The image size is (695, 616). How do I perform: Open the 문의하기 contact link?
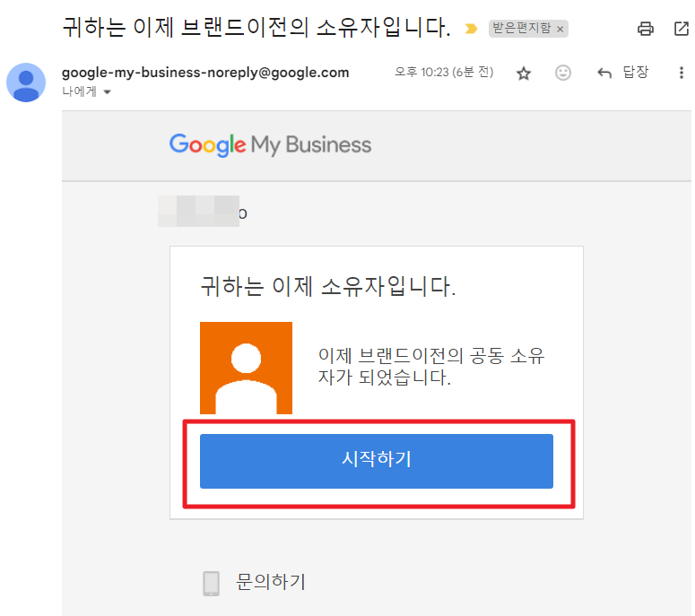click(x=271, y=582)
